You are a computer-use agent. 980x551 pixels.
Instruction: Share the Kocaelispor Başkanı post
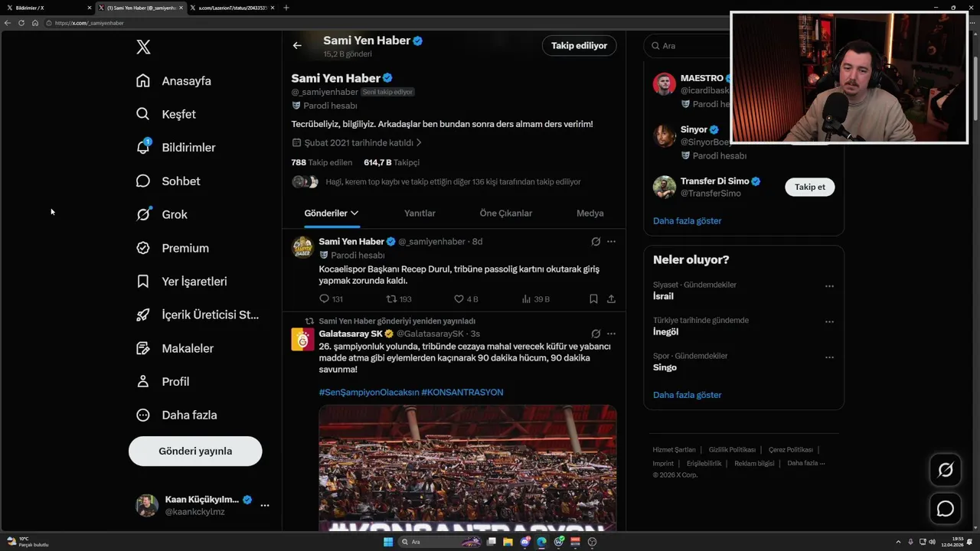click(x=611, y=299)
